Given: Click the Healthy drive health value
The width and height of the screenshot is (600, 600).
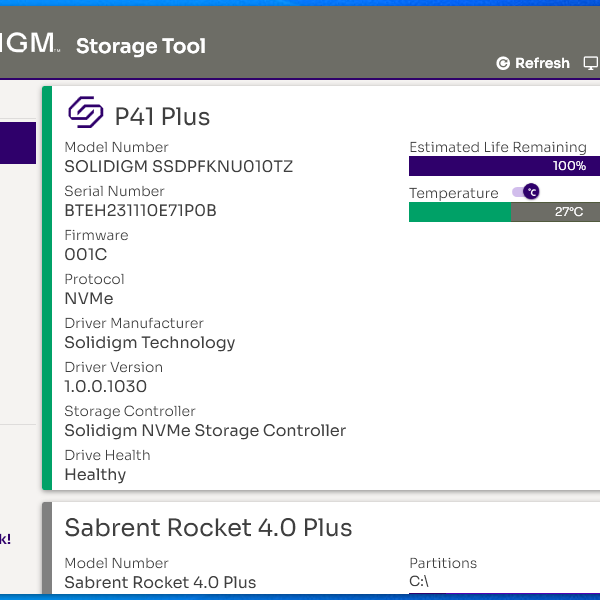Looking at the screenshot, I should point(95,474).
